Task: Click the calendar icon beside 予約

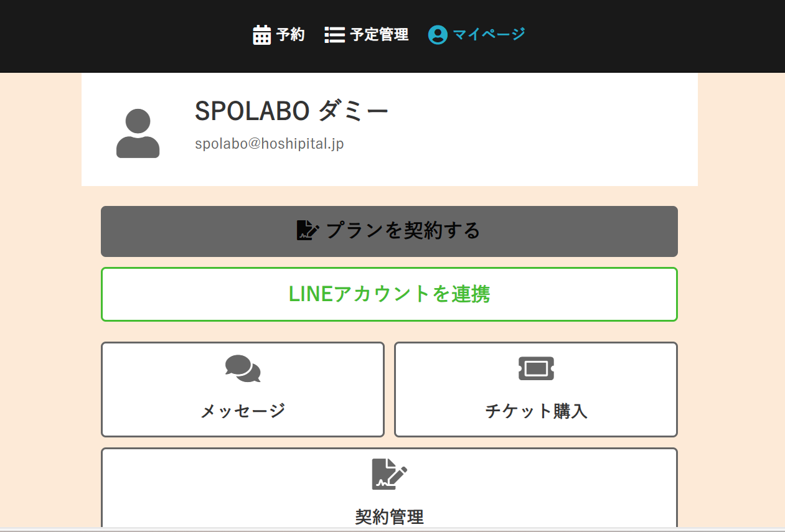Action: click(x=262, y=35)
